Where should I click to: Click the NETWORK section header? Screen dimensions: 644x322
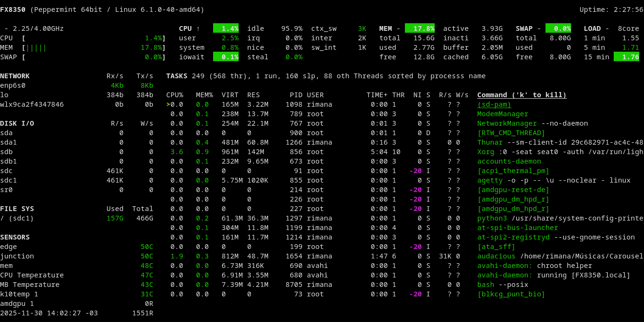point(15,76)
